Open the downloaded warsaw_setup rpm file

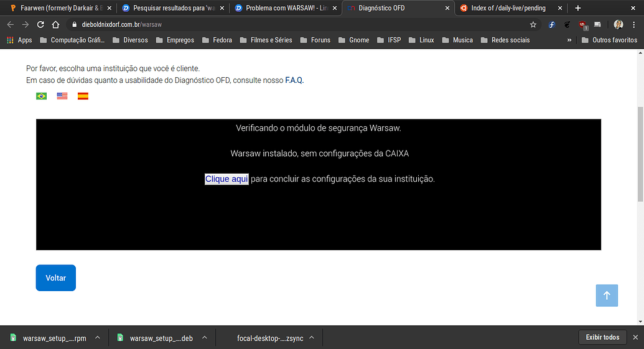(x=49, y=338)
